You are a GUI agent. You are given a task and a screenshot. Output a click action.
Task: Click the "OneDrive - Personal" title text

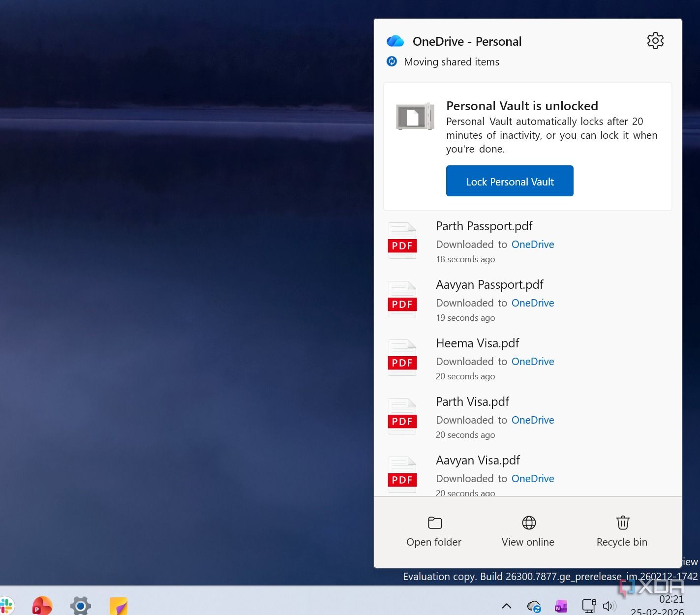467,41
